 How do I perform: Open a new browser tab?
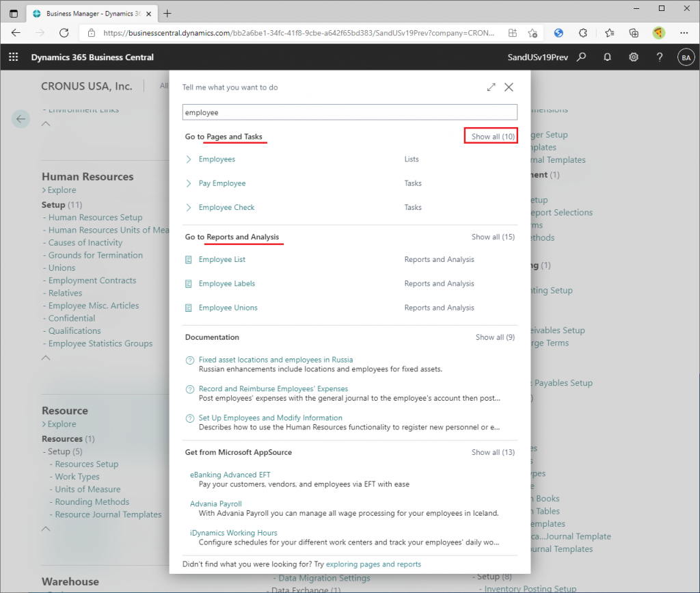click(x=167, y=14)
